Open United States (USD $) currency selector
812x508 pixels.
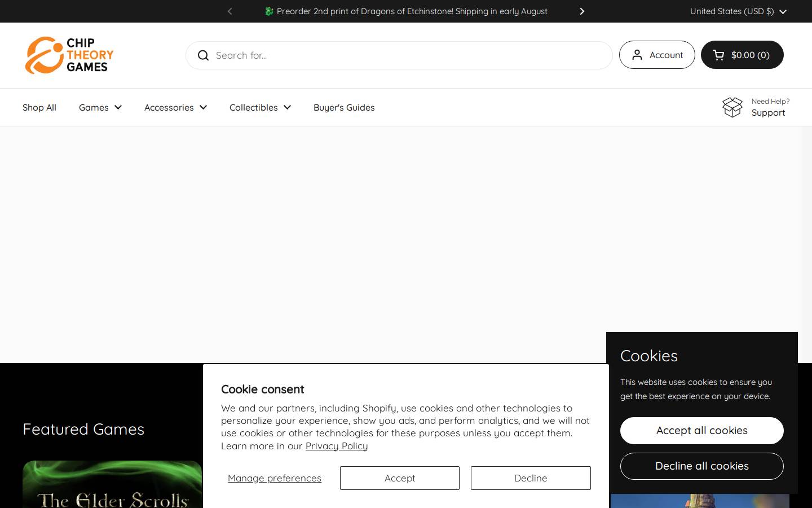[x=738, y=11]
